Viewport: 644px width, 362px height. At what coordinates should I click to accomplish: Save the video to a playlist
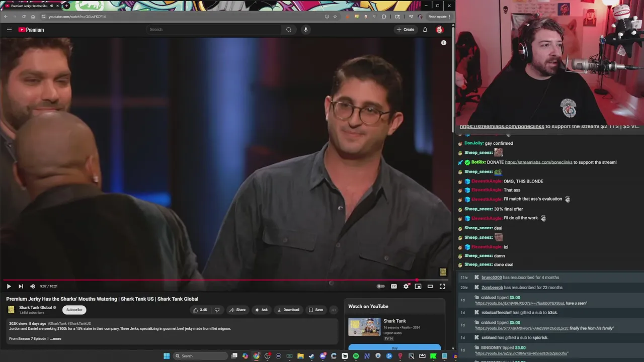316,310
